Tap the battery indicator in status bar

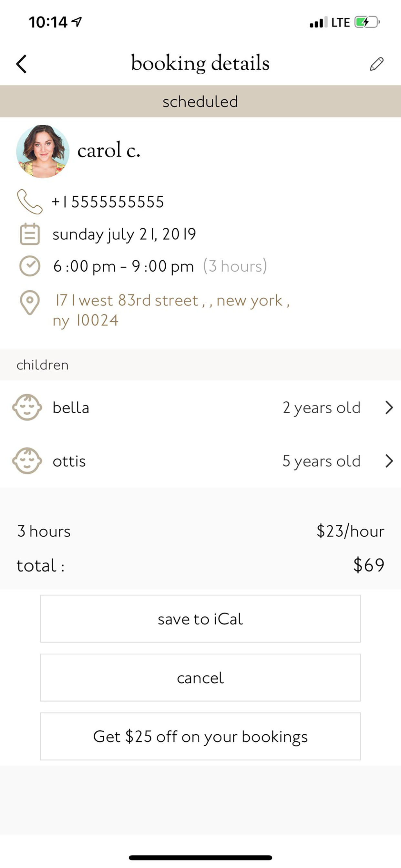pos(367,23)
